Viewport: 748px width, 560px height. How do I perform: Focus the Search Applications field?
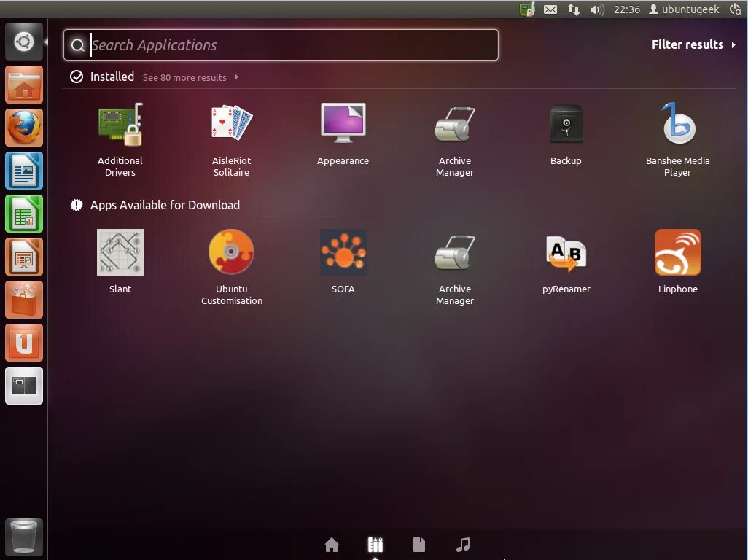pyautogui.click(x=281, y=44)
